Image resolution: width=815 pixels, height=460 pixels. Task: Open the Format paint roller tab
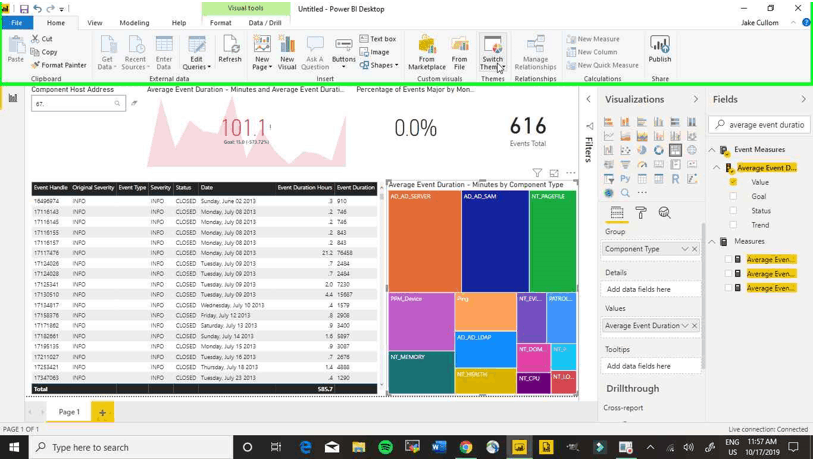tap(641, 213)
